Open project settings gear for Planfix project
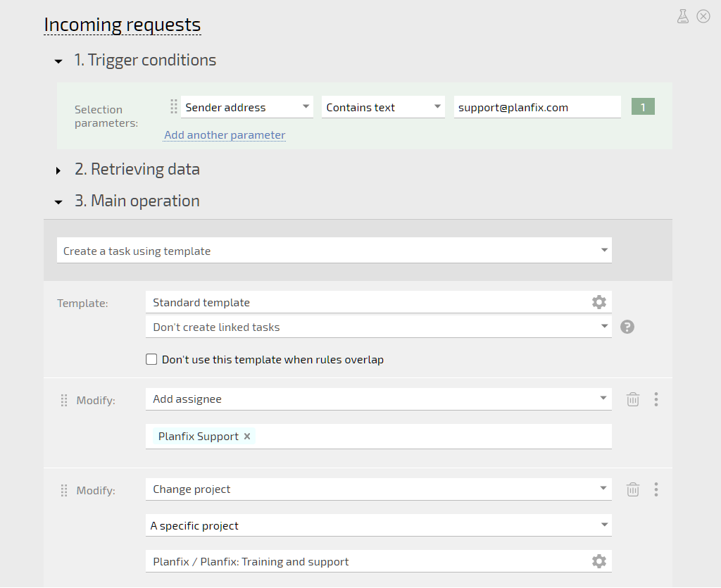 coord(598,561)
